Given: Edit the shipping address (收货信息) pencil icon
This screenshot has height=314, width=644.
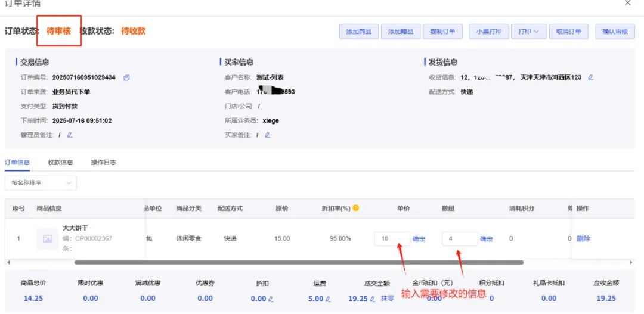Looking at the screenshot, I should tap(590, 77).
